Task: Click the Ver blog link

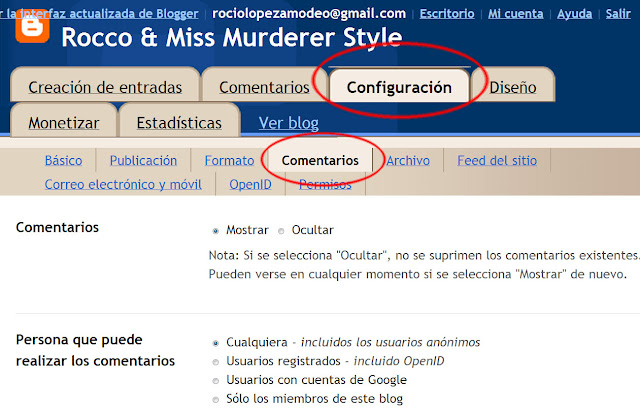Action: tap(288, 123)
